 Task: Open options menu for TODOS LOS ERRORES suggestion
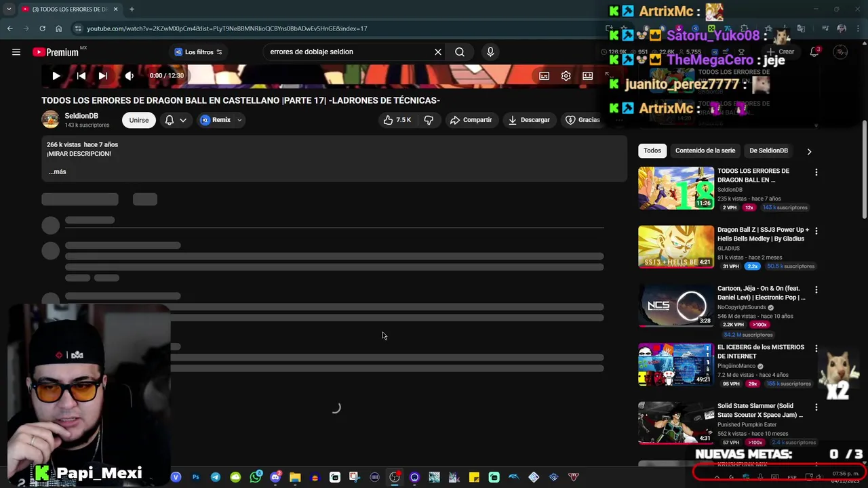(816, 172)
